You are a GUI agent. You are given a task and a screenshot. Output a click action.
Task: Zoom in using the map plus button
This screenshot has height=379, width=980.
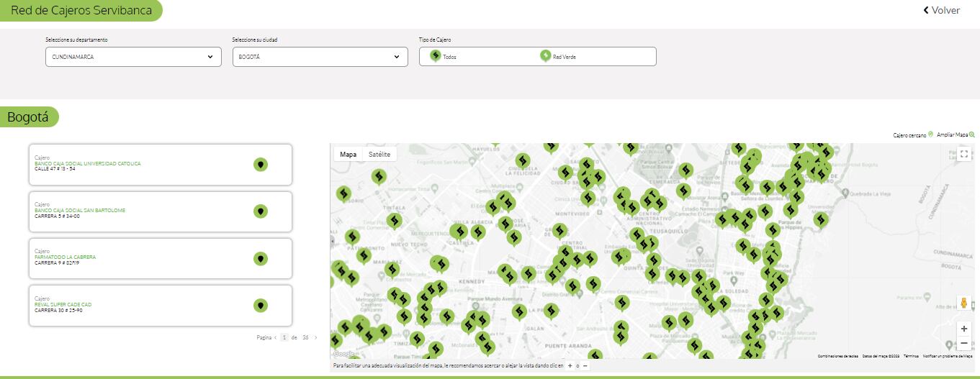[964, 329]
